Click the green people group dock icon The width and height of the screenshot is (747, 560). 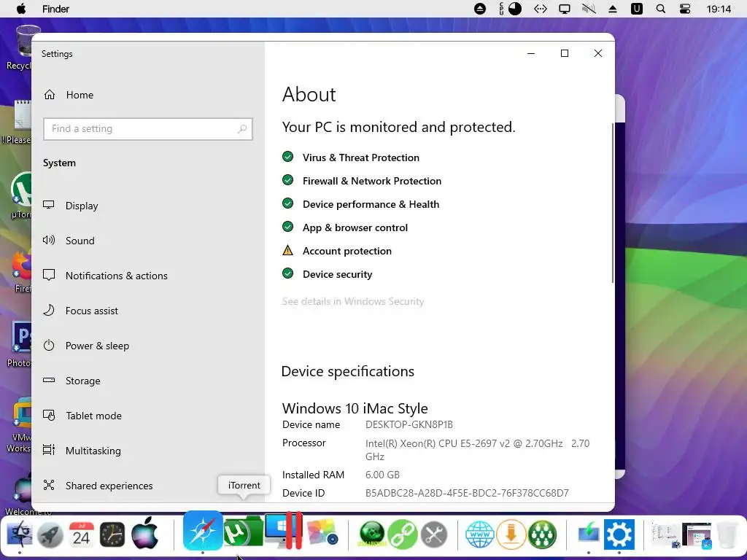pos(542,534)
